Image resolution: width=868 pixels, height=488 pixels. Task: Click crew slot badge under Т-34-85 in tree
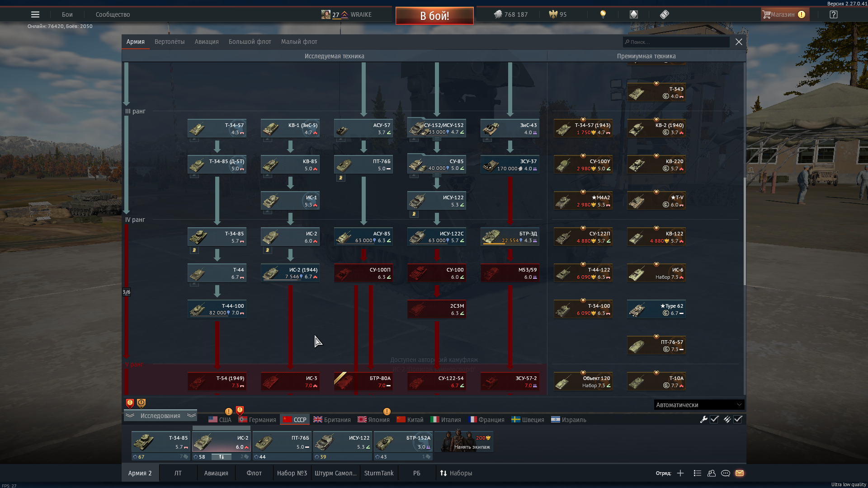tap(194, 250)
